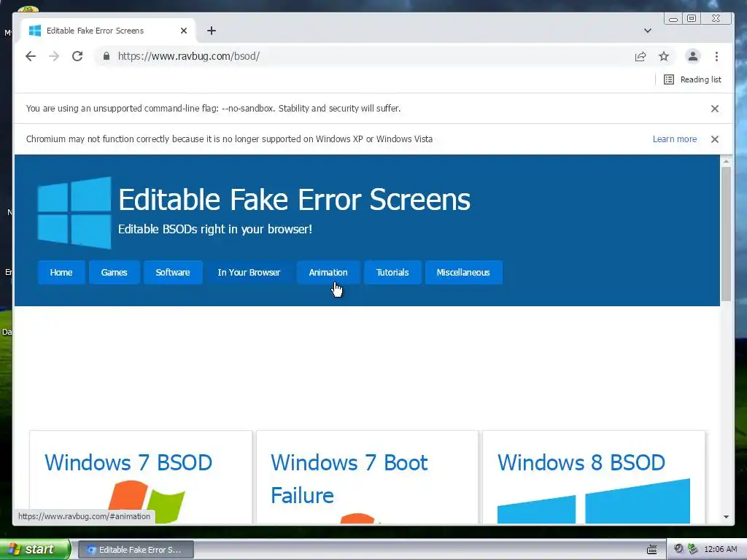
Task: Click the Windows logo in site header
Action: 74,213
